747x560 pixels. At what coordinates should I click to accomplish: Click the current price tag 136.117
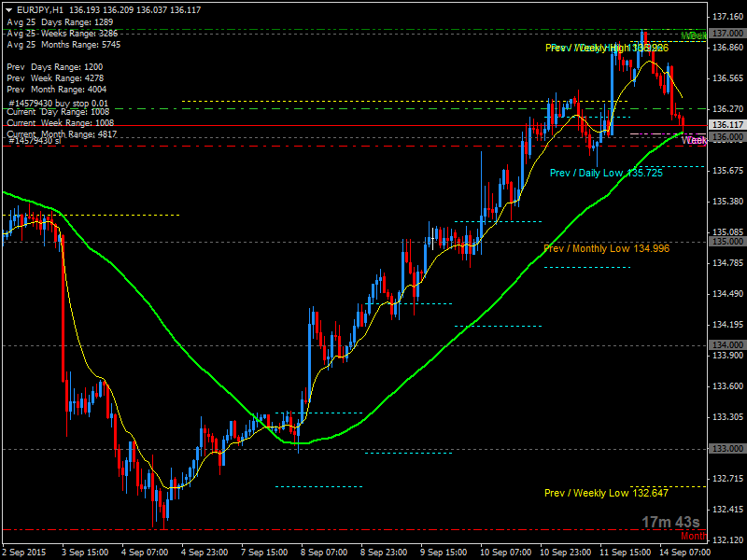pyautogui.click(x=726, y=125)
